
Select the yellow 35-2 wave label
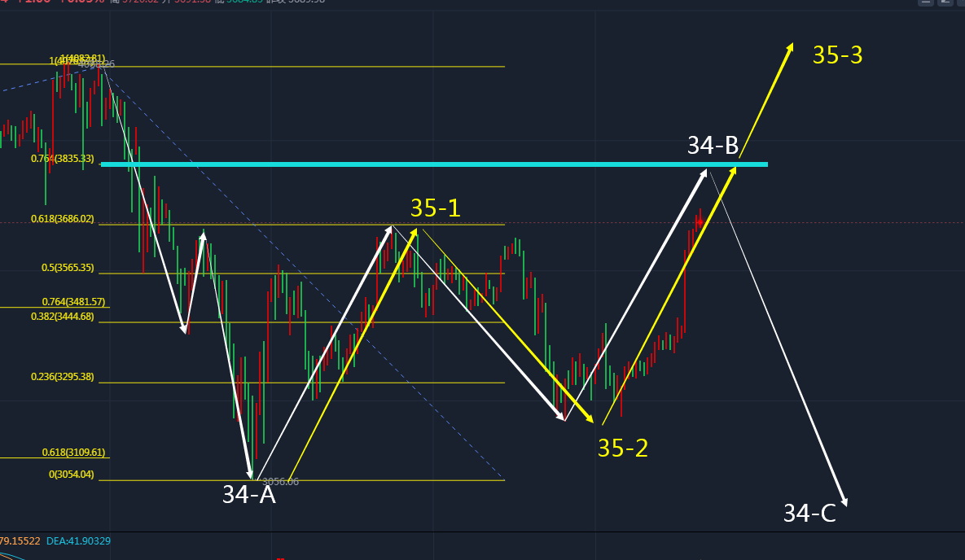pos(623,448)
